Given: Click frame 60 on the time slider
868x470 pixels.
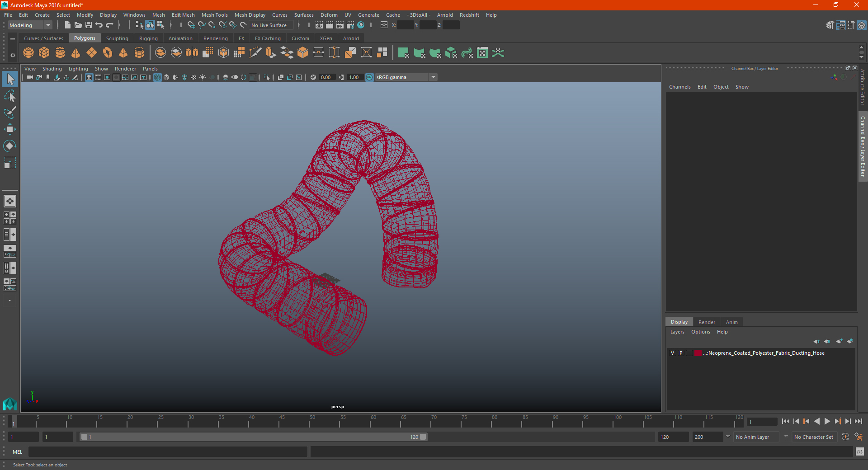Looking at the screenshot, I should pyautogui.click(x=373, y=421).
